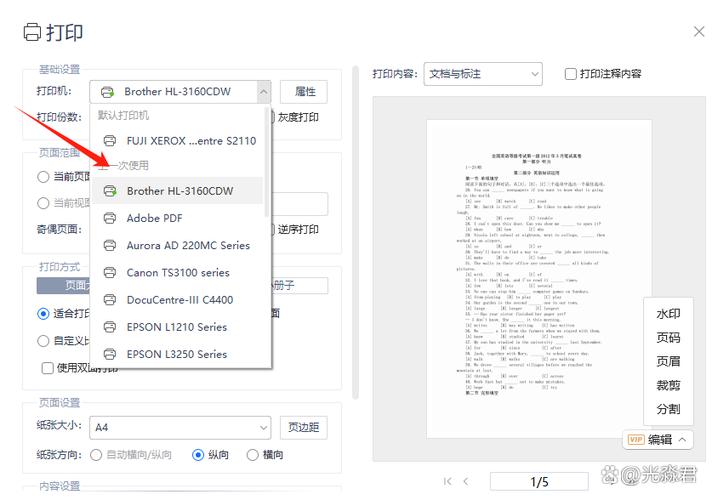Screen dimensions: 712x500
Task: Click printer icon beside Adobe PDF entry
Action: click(x=109, y=218)
